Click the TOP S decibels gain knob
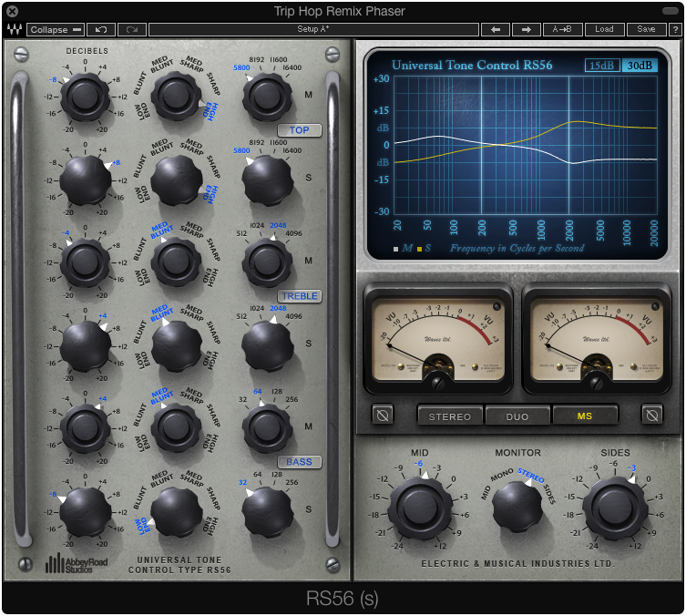 tap(85, 180)
